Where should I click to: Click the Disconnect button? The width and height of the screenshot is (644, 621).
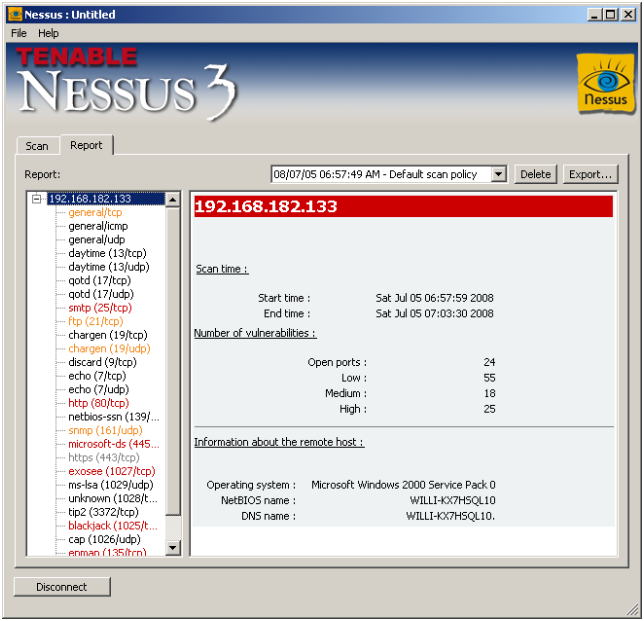tap(62, 587)
